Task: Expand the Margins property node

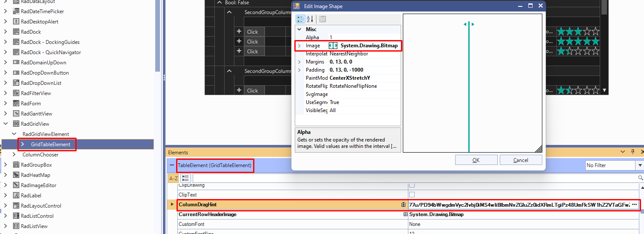Action: 299,62
